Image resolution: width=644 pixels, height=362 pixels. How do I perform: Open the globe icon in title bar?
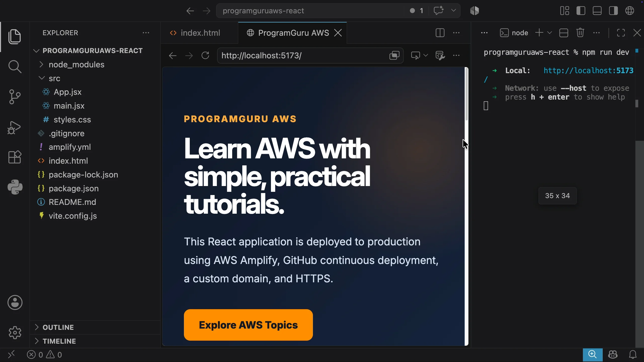(630, 11)
